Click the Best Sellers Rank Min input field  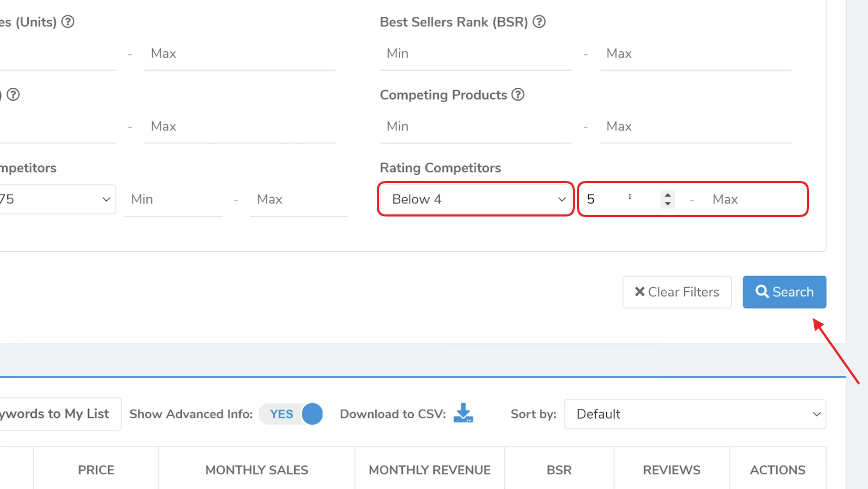pyautogui.click(x=474, y=53)
